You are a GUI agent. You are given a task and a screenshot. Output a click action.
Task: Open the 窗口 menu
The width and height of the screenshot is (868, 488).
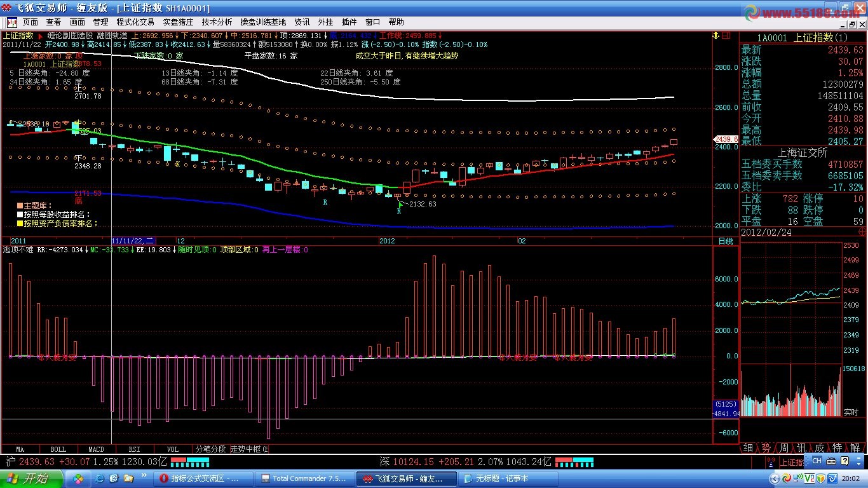[372, 22]
